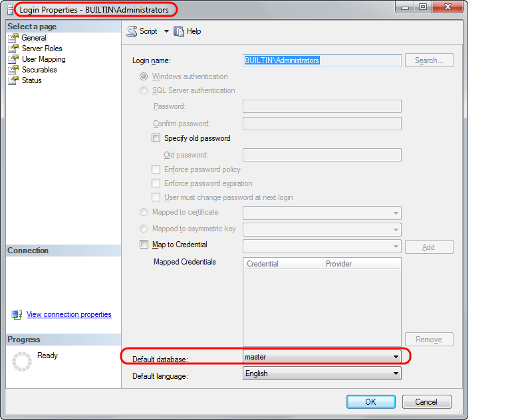
Task: Click the Help label in toolbar
Action: [194, 31]
